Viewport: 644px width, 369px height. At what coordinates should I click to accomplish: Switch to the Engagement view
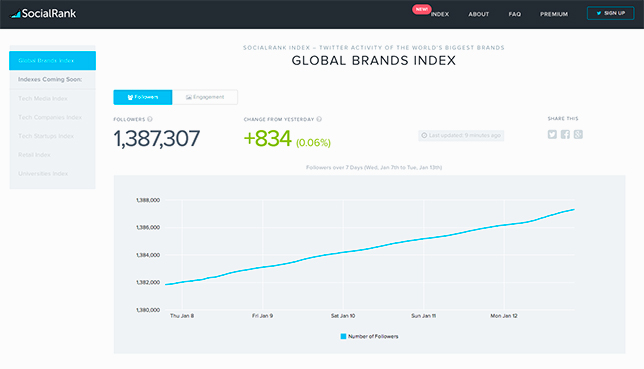(x=205, y=97)
